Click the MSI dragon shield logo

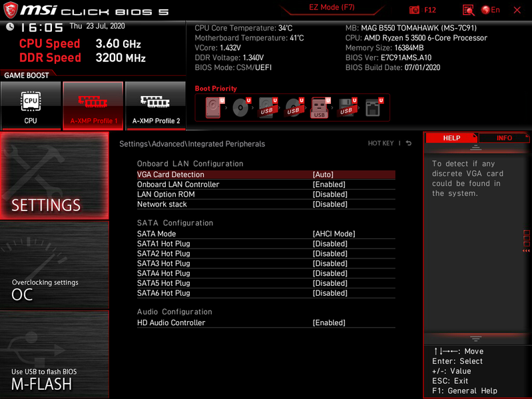(x=11, y=10)
